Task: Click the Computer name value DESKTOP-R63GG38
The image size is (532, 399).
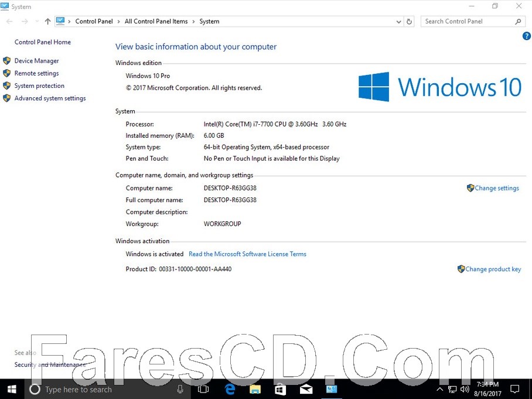Action: point(230,188)
